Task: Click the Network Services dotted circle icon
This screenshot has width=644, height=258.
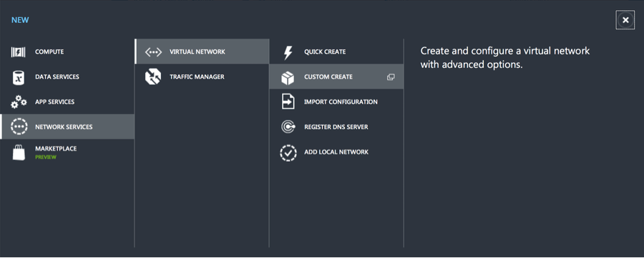Action: (19, 127)
